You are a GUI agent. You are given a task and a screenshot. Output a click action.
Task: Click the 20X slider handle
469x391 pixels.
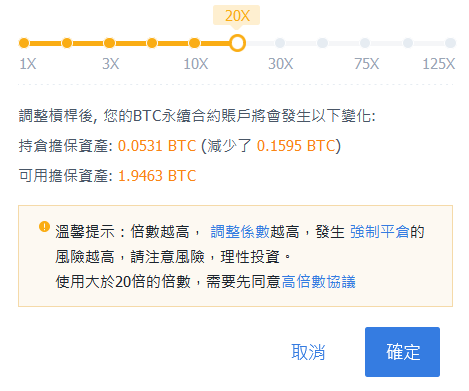237,43
